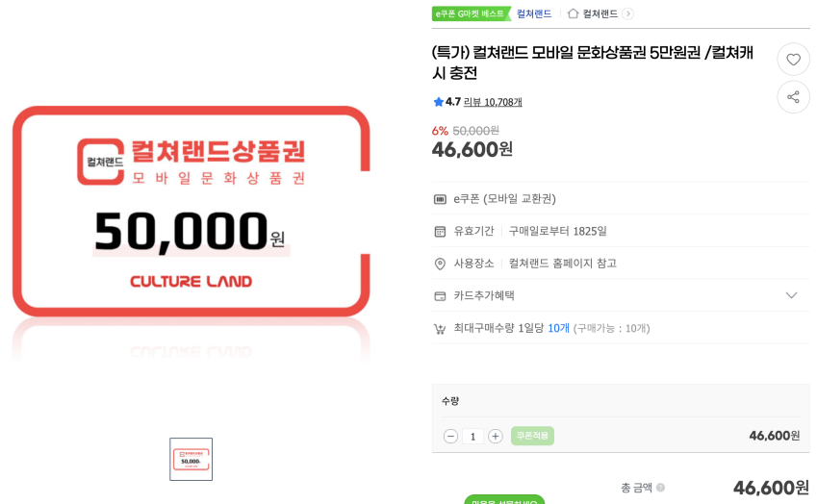Open the 컬쳐랜드 mini-shop home link

click(x=600, y=13)
